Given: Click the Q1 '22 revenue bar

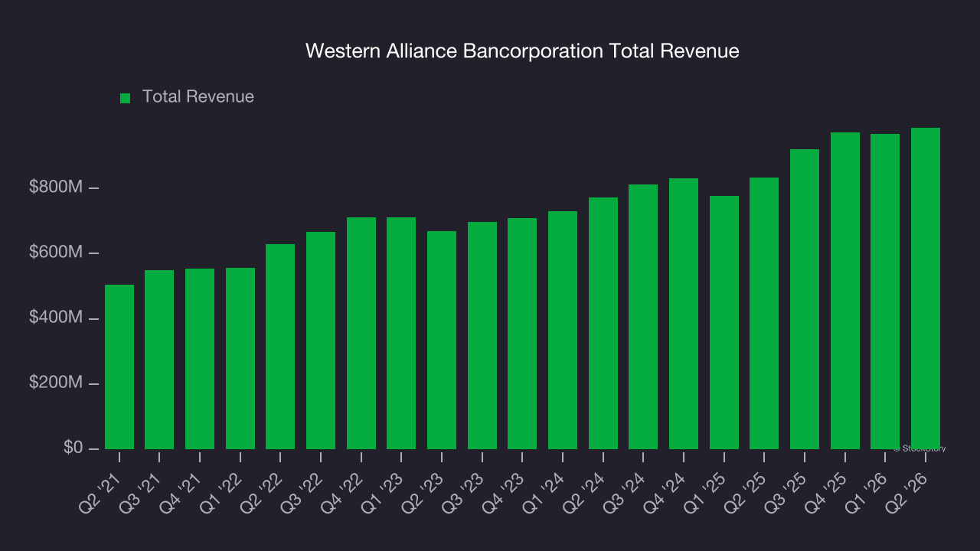Looking at the screenshot, I should (x=240, y=358).
